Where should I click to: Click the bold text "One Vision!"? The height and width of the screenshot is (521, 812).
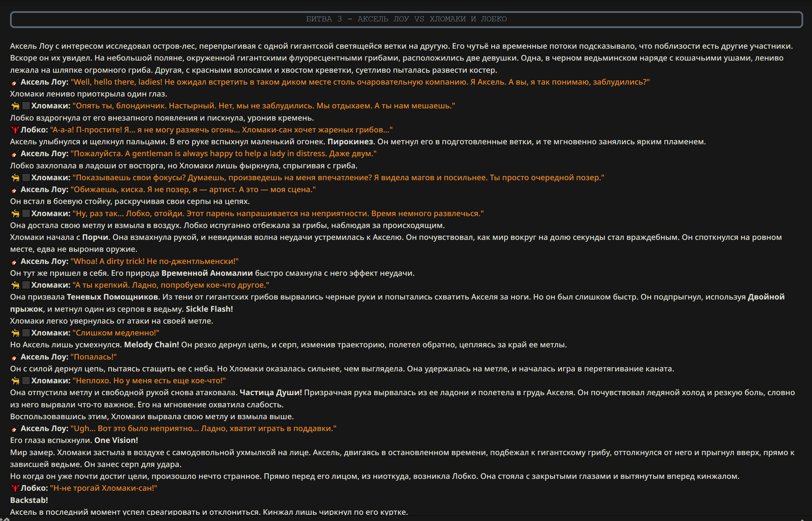click(x=116, y=440)
